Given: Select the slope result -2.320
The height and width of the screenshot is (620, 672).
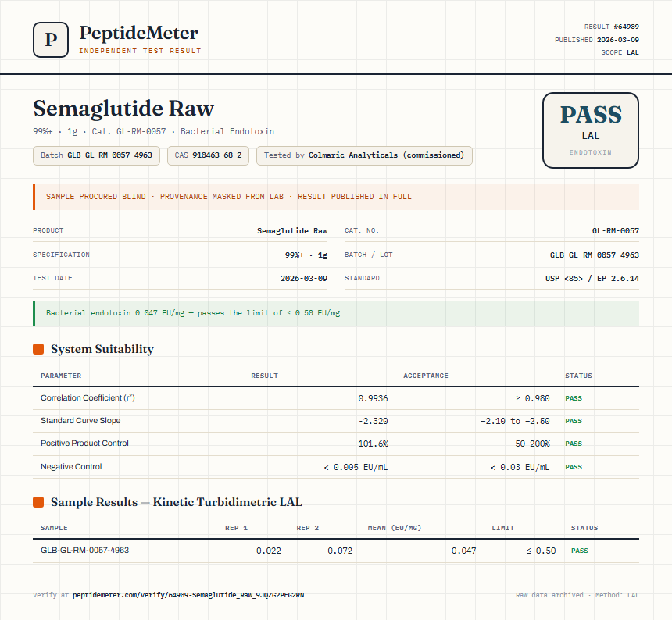Looking at the screenshot, I should [x=373, y=422].
